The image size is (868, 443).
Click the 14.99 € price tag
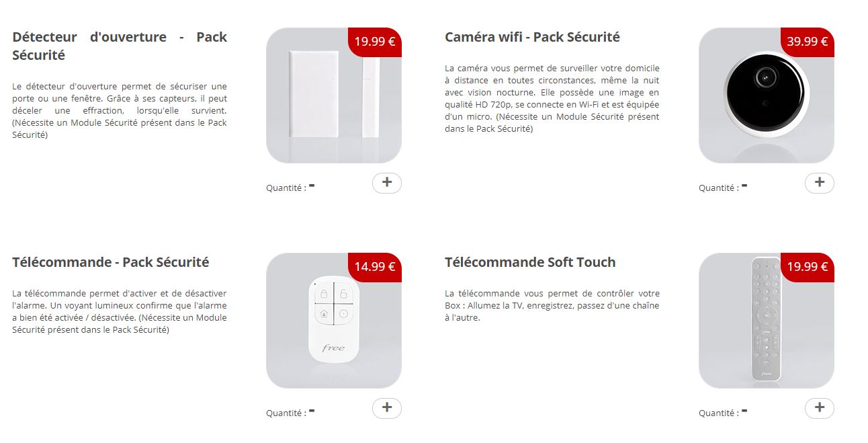coord(374,267)
